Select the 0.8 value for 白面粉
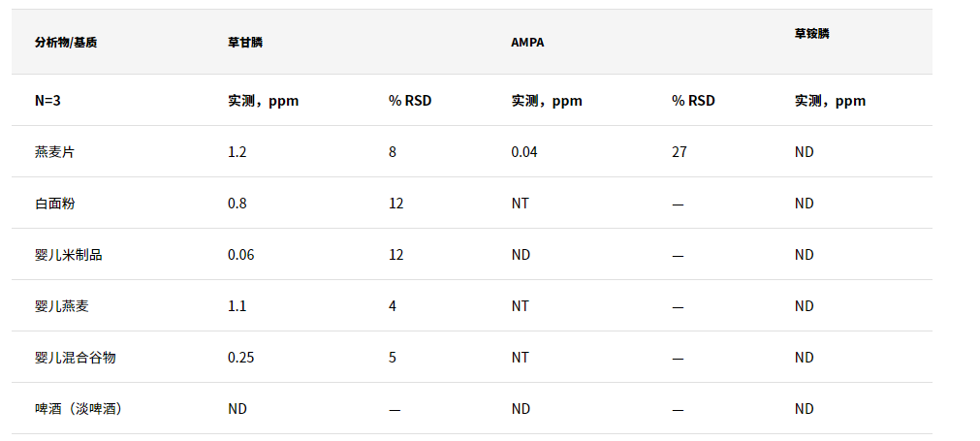 click(237, 203)
